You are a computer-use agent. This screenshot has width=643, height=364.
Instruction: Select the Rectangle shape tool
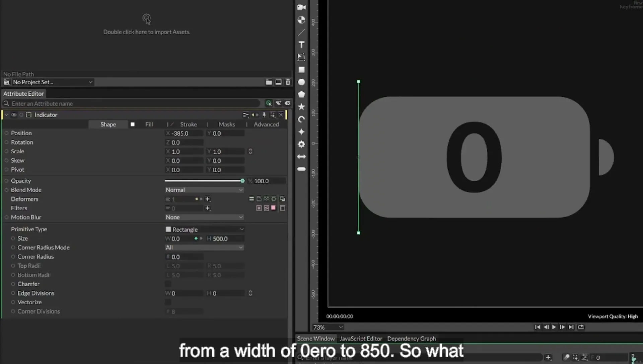coord(301,70)
